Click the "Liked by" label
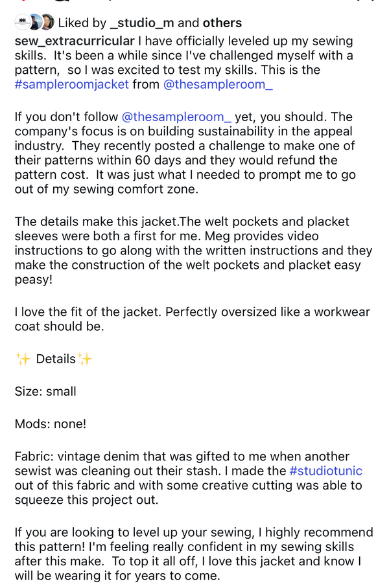This screenshot has width=389, height=588. pos(82,23)
